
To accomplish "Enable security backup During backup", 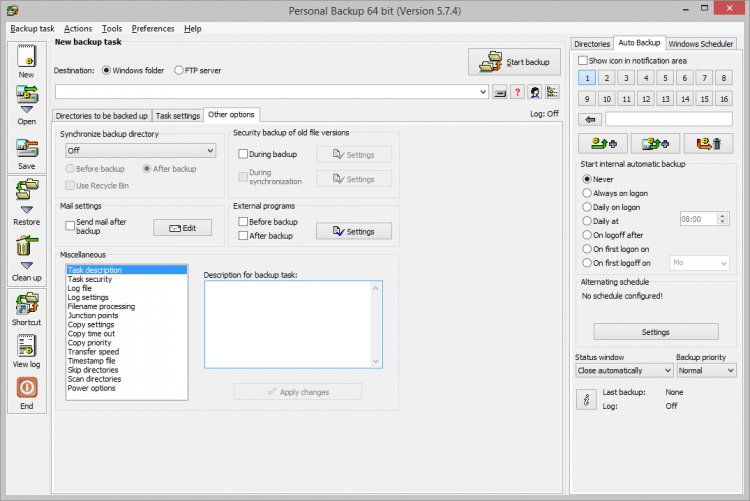I will point(243,154).
